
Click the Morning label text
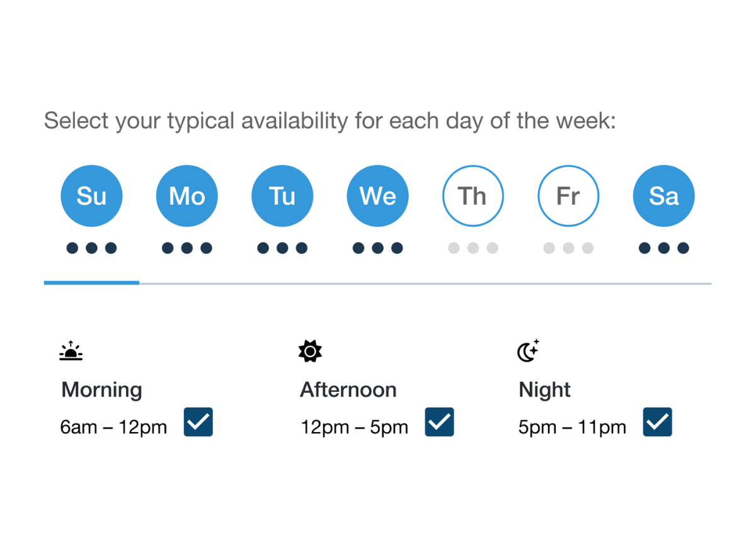101,390
